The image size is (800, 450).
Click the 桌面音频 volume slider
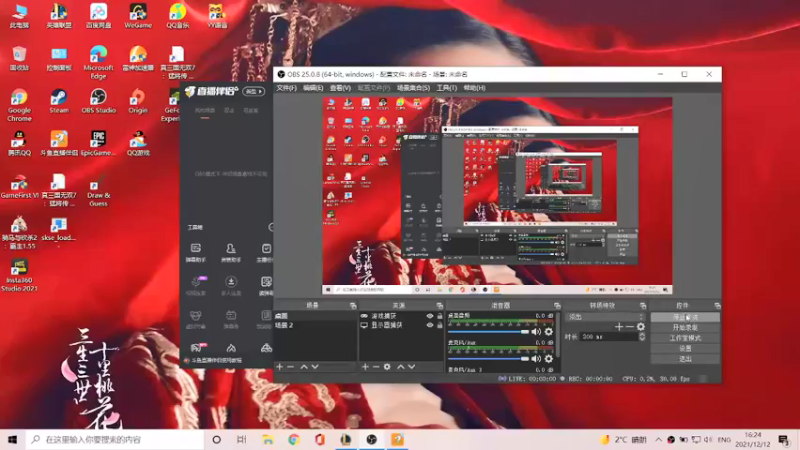point(488,332)
